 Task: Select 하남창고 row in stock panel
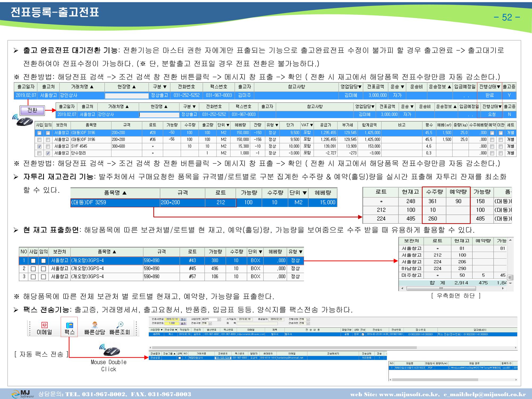[x=453, y=268]
